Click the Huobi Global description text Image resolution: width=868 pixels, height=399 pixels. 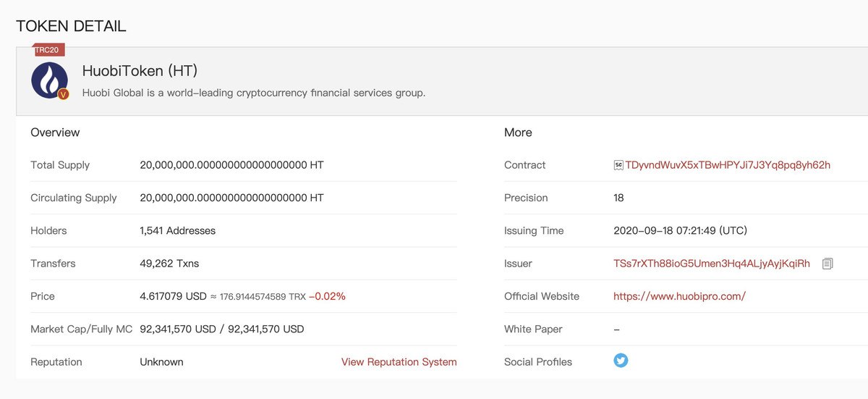254,93
